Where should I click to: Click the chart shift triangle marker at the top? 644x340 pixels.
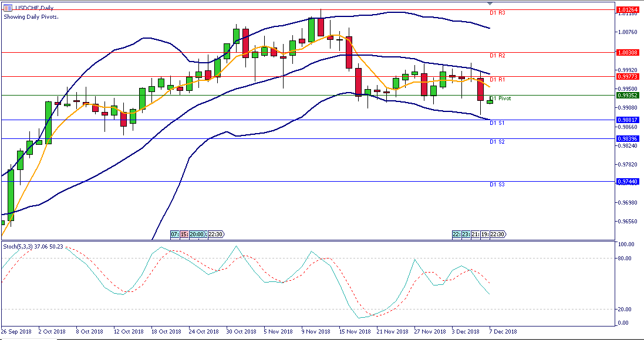click(x=490, y=4)
